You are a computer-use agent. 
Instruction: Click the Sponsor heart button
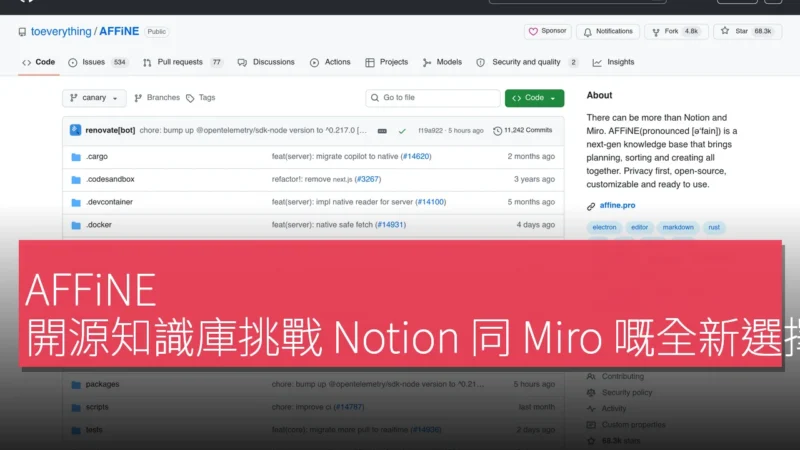click(x=547, y=31)
